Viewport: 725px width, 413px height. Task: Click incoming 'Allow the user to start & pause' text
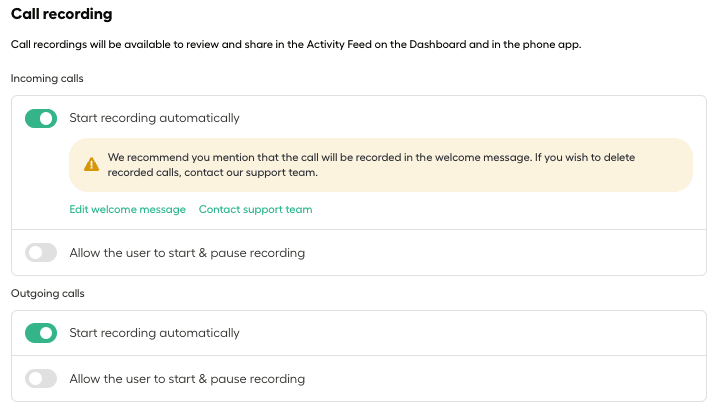(187, 253)
